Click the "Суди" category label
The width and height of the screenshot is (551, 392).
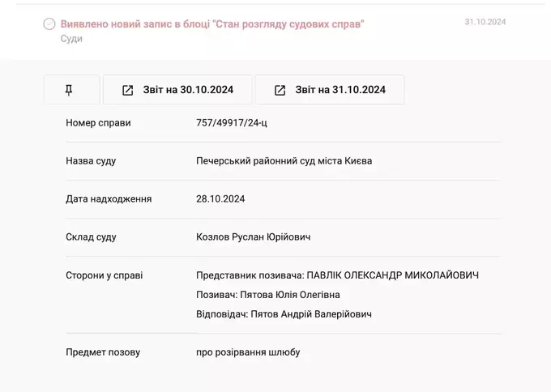tap(71, 39)
